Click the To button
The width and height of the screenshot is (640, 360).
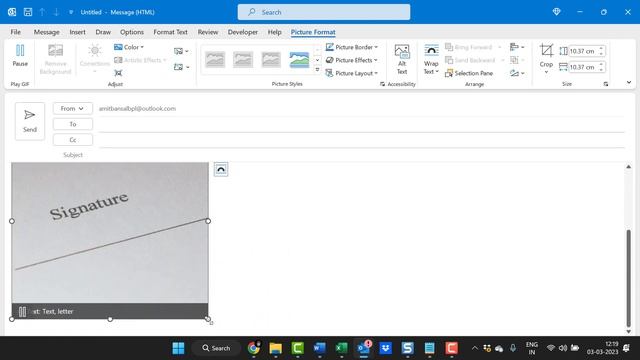(x=73, y=124)
